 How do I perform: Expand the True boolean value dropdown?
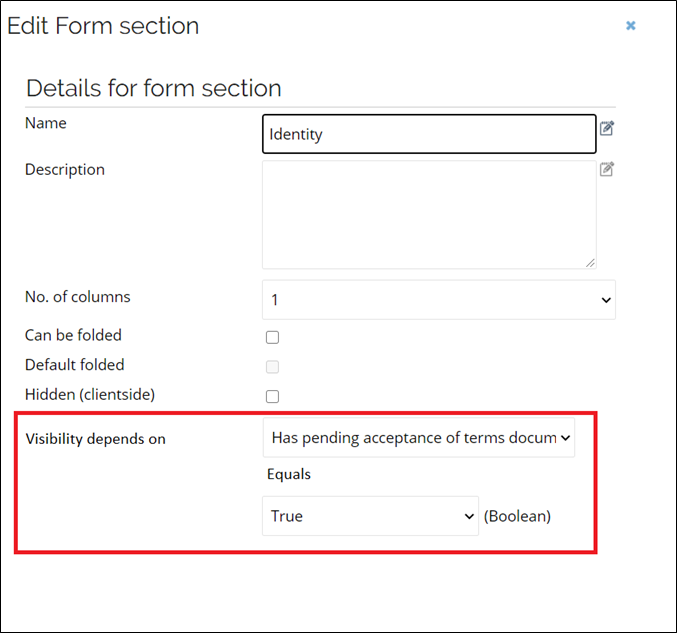tap(370, 516)
